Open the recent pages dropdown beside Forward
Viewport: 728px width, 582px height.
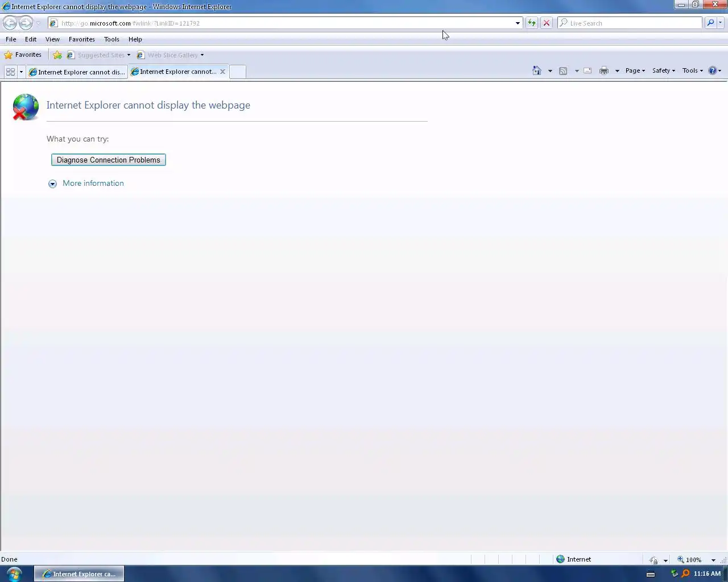[x=38, y=23]
